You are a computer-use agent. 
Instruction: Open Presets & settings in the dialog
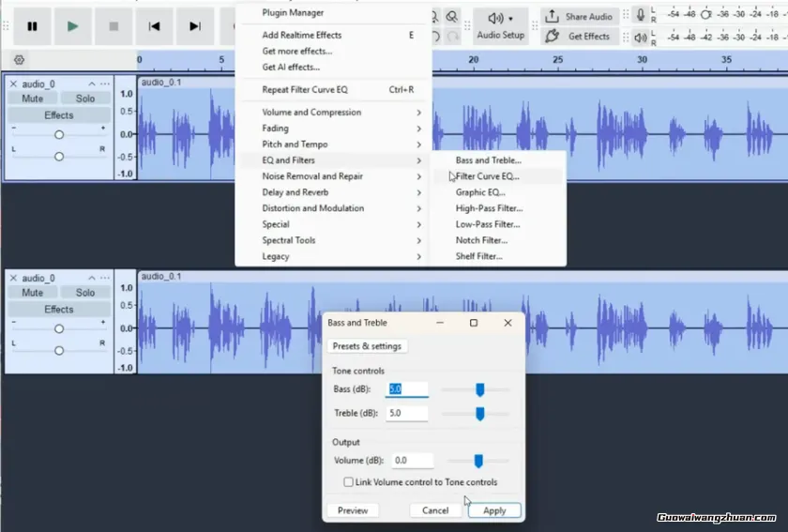pos(367,346)
